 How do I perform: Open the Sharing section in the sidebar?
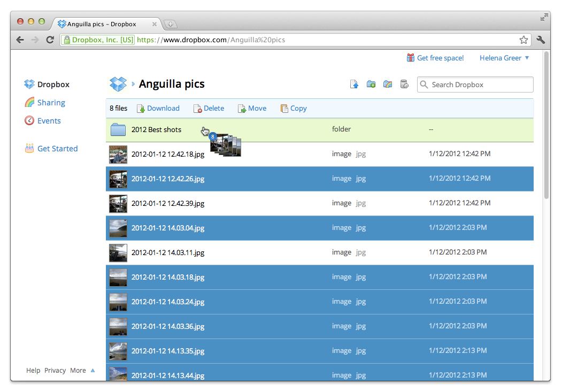(51, 103)
